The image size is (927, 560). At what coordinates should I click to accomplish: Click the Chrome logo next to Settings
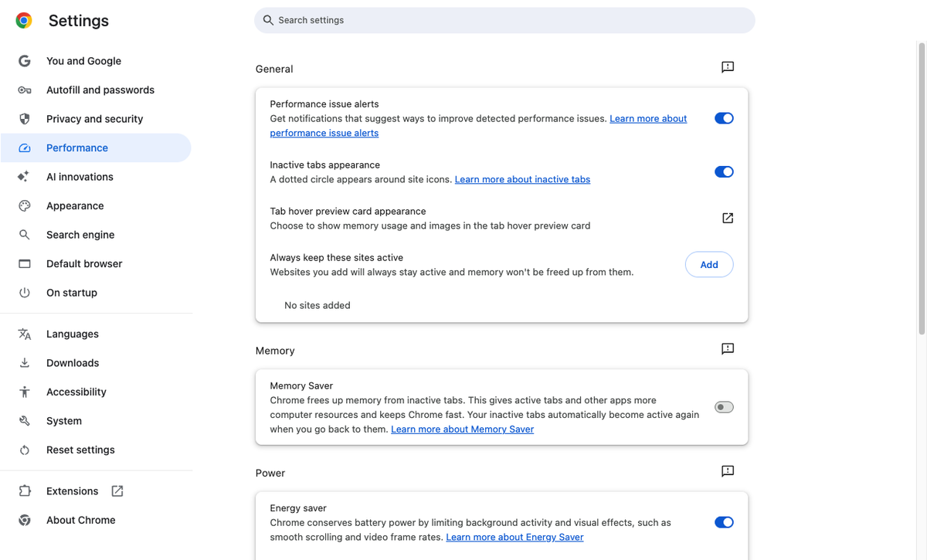click(x=24, y=21)
